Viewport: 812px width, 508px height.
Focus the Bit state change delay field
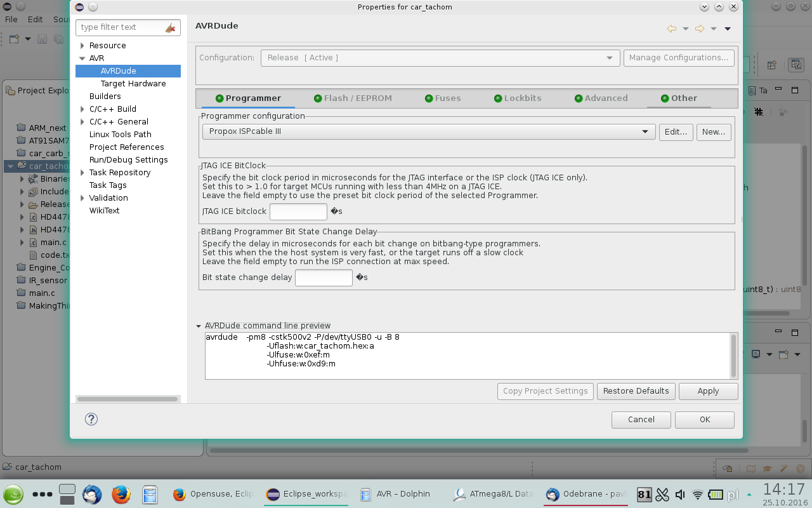click(x=324, y=277)
